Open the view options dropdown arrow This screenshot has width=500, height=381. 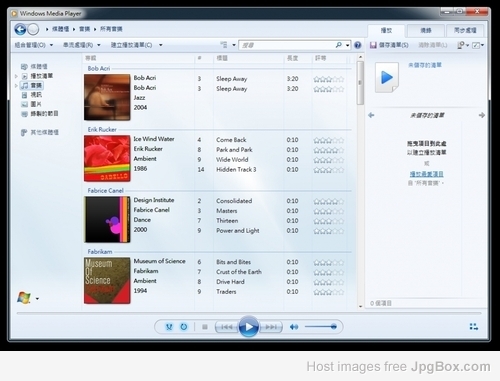tap(234, 45)
